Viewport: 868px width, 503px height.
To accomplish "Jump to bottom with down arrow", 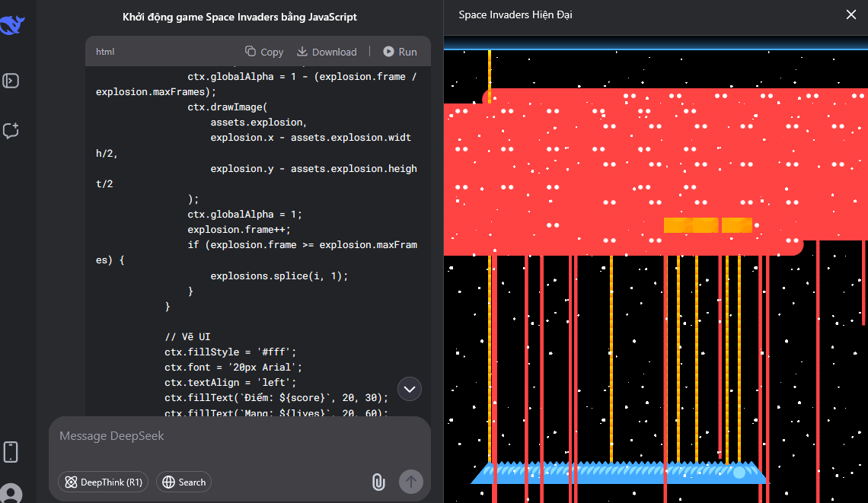I will tap(410, 389).
